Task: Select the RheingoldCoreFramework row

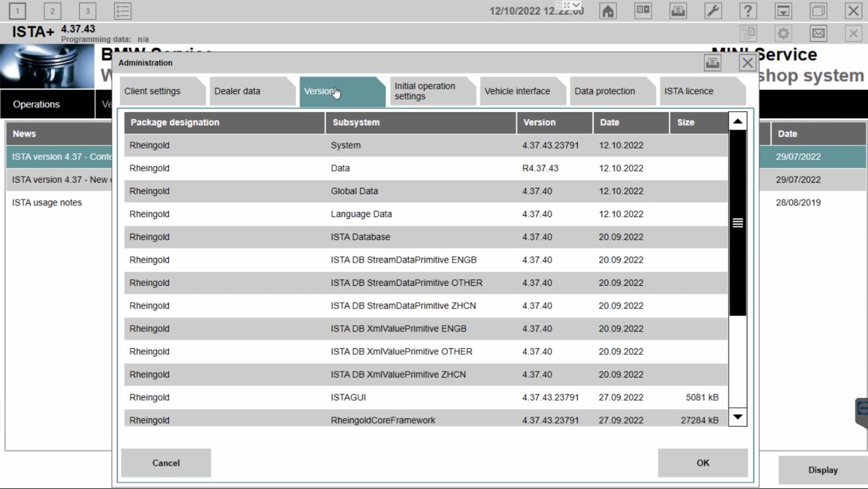Action: point(426,418)
